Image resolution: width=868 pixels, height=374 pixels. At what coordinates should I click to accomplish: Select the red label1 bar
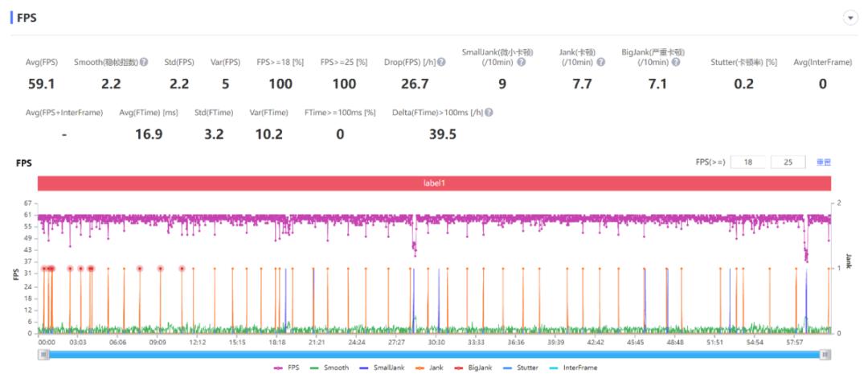tap(434, 183)
